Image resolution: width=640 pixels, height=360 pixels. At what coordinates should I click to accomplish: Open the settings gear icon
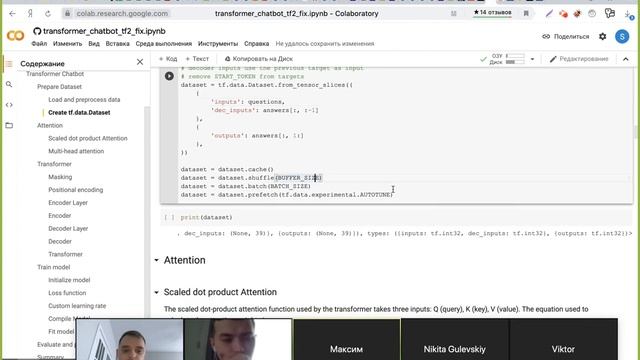pos(602,36)
